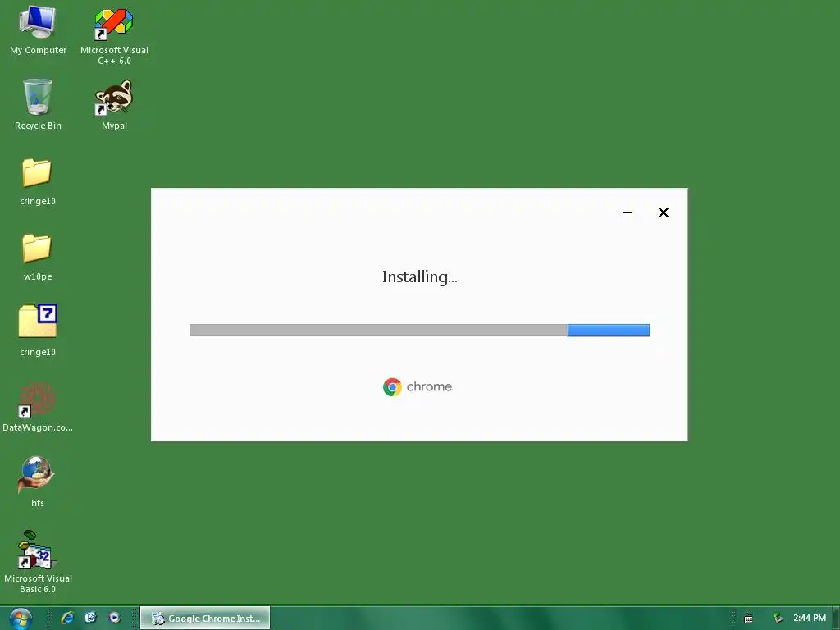Close the Chrome installer window

point(663,212)
